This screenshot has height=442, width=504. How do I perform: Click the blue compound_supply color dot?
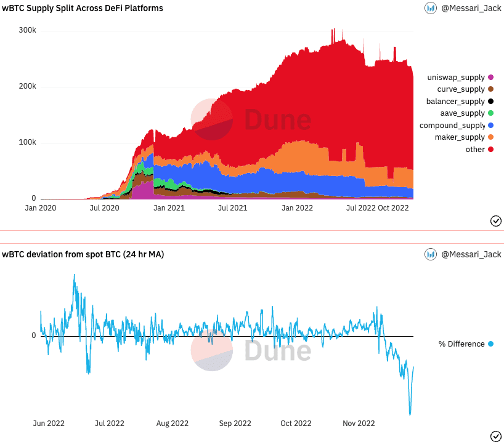pos(490,126)
